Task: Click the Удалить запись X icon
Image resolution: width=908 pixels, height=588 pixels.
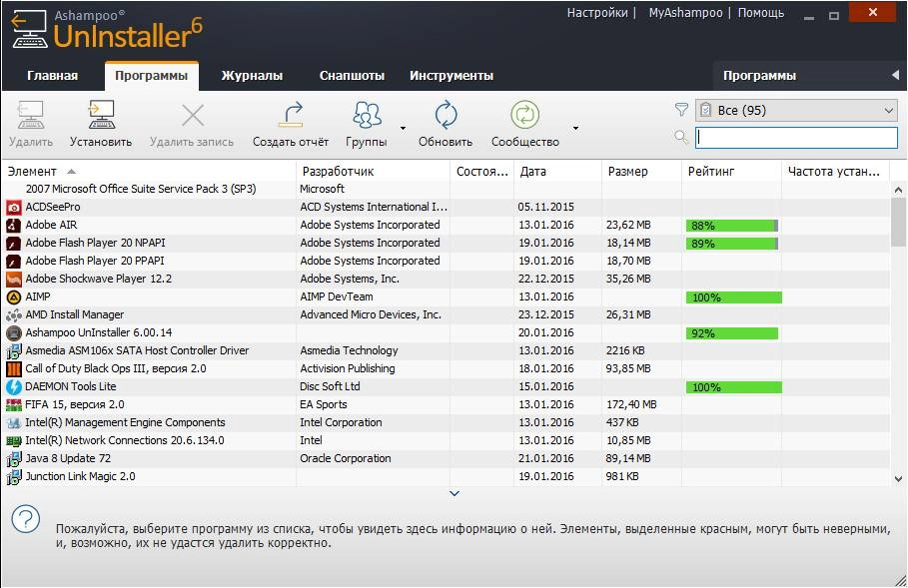Action: pyautogui.click(x=192, y=115)
